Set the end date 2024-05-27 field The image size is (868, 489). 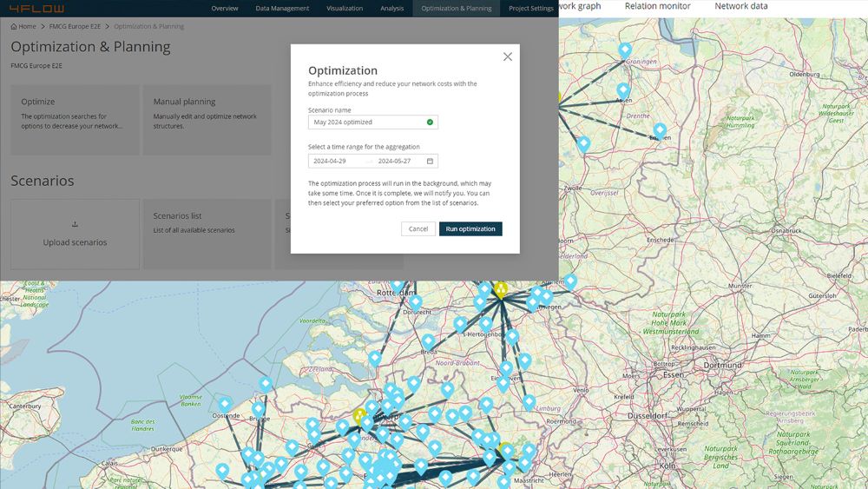point(395,161)
